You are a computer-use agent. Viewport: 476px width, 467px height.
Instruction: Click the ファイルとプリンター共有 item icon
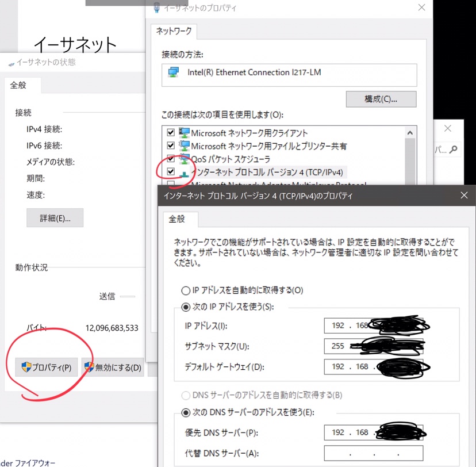(183, 146)
